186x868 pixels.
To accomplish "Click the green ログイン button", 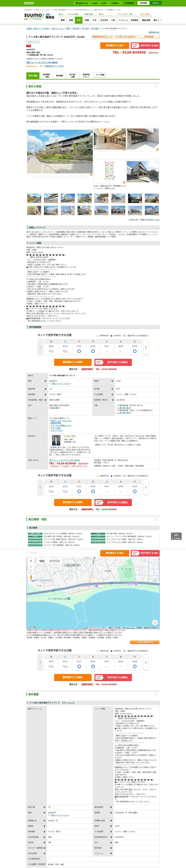I will tap(156, 3).
